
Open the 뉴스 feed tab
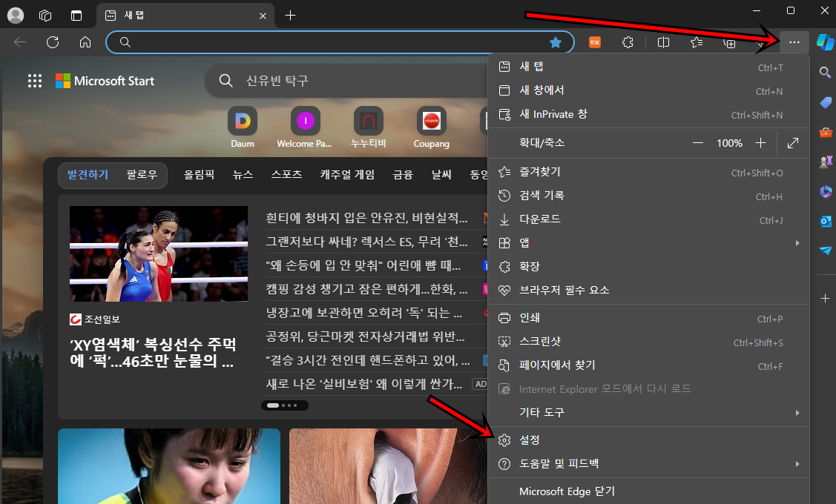click(x=243, y=175)
